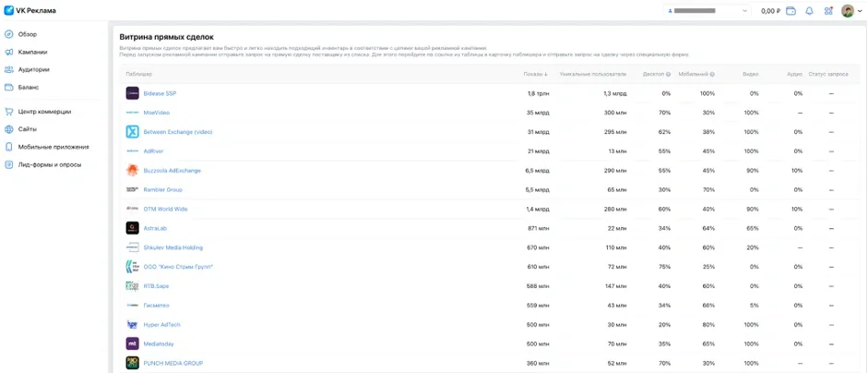Click Паблишер column header
The image size is (868, 373).
coord(139,74)
